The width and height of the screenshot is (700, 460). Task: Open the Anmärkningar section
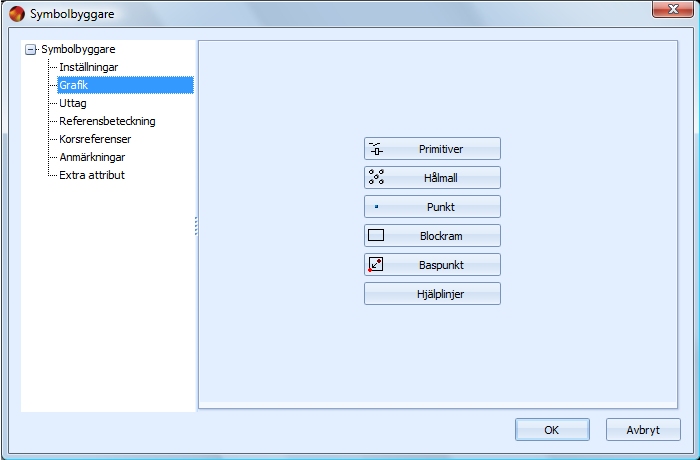coord(92,157)
